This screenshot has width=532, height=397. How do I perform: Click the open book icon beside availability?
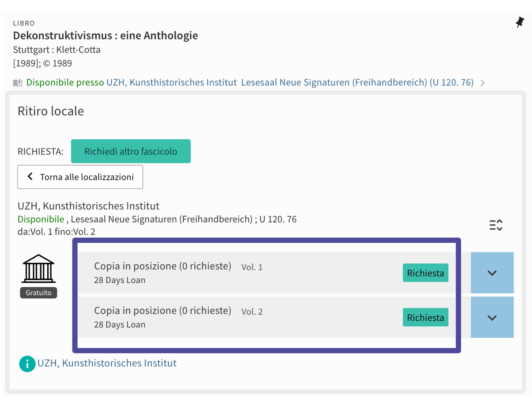(17, 83)
